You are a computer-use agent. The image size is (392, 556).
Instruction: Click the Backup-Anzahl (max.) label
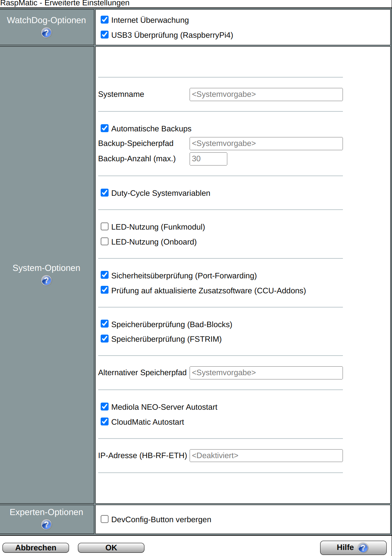[137, 159]
